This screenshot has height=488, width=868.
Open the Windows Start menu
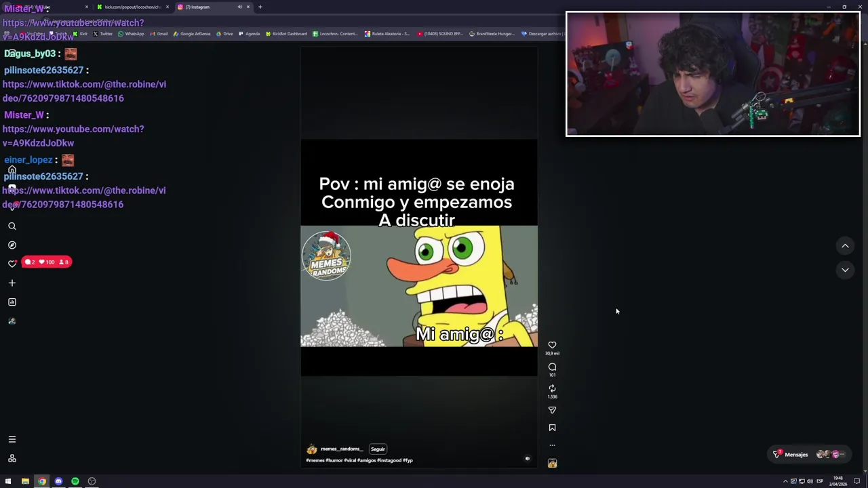click(x=8, y=481)
